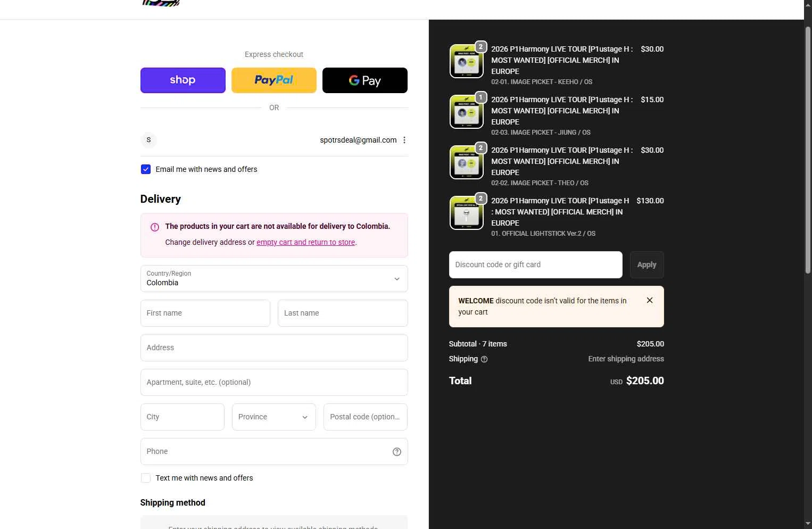Click the Postal code field
Image resolution: width=812 pixels, height=529 pixels.
point(366,417)
